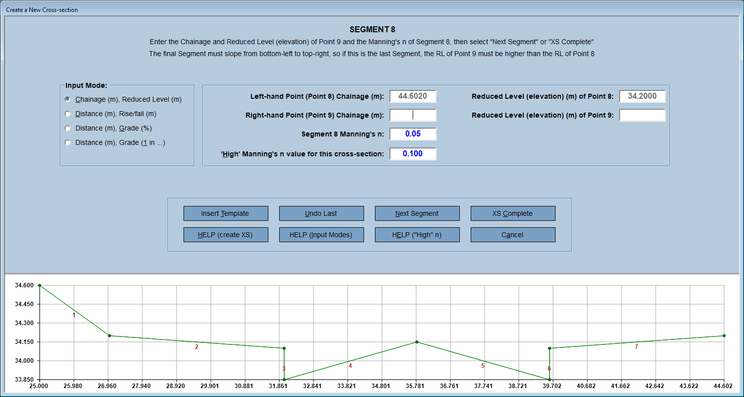Click the Insert Template button
The image size is (744, 397).
click(x=226, y=213)
